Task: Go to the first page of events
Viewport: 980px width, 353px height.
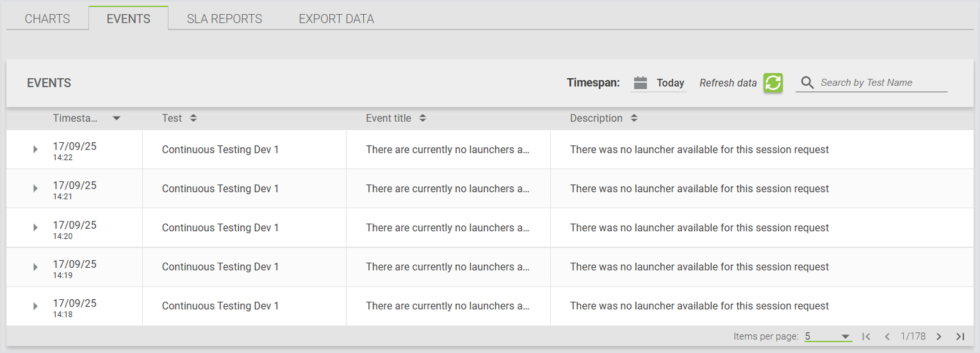Action: point(866,336)
